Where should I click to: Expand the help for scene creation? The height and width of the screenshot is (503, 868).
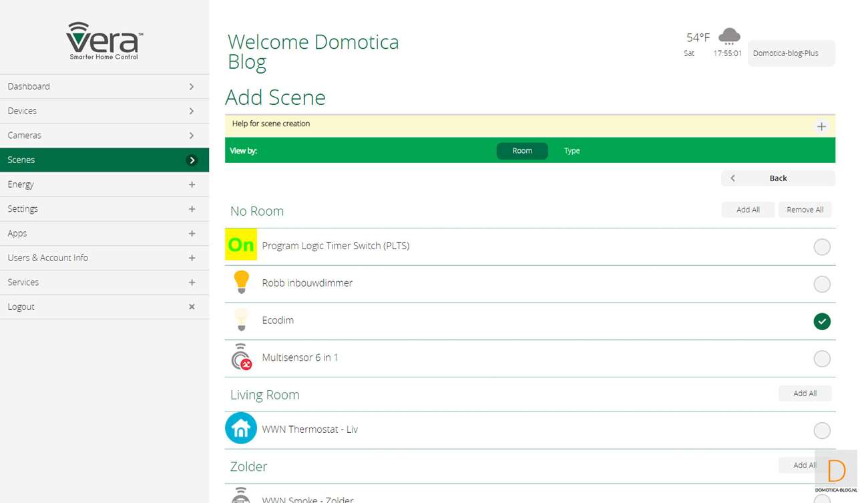click(821, 126)
